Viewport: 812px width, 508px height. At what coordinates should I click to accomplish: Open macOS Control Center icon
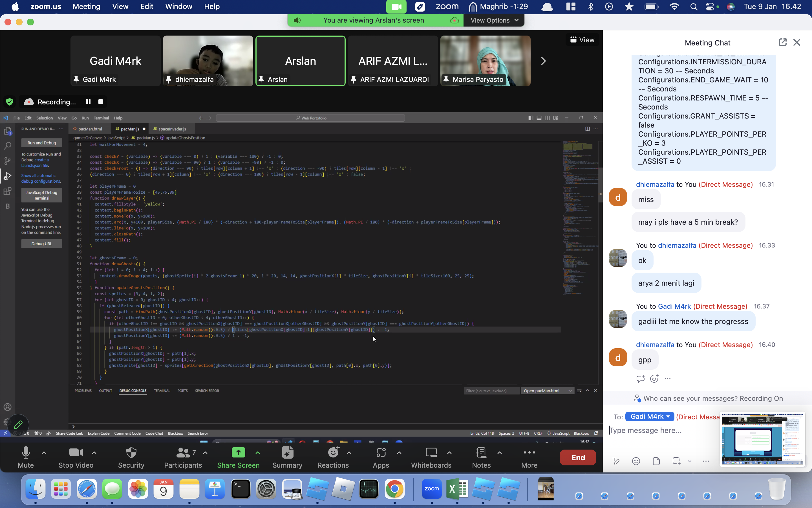click(710, 7)
